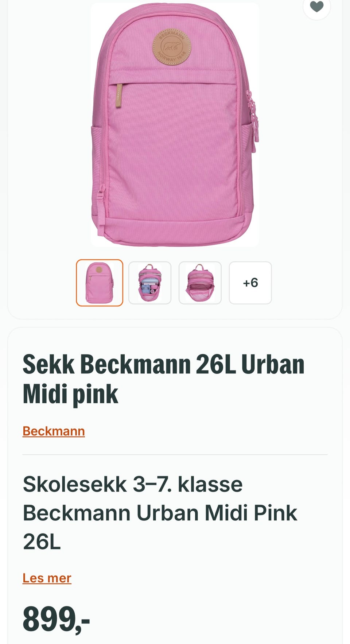Click the polar bear emblem in the logo
Image resolution: width=350 pixels, height=644 pixels.
point(171,47)
